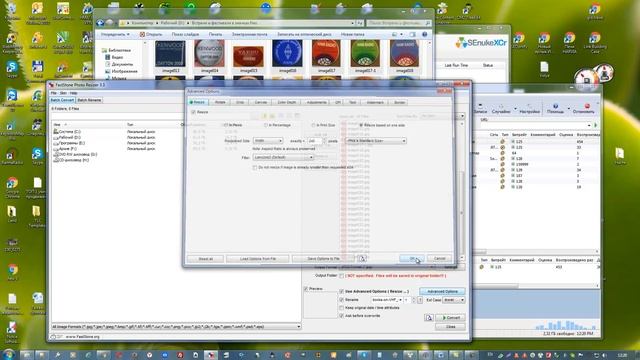Viewport: 640px width, 360px height.
Task: Go back in the Explorer window
Action: (x=100, y=23)
